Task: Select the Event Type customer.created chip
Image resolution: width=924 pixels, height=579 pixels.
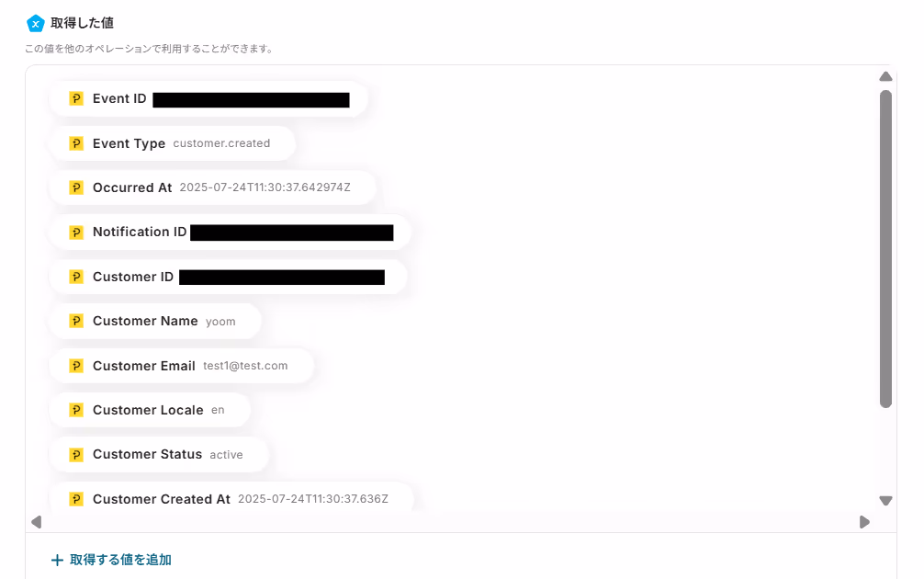Action: click(172, 143)
